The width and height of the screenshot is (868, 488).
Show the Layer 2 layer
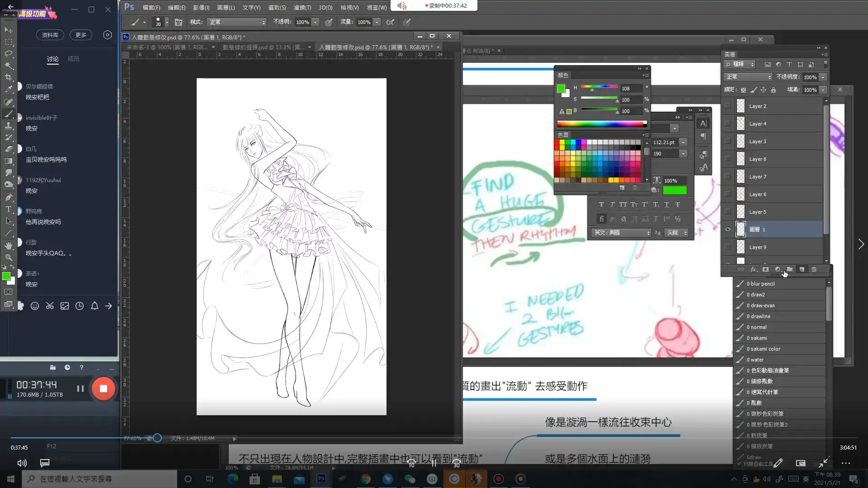coord(728,106)
